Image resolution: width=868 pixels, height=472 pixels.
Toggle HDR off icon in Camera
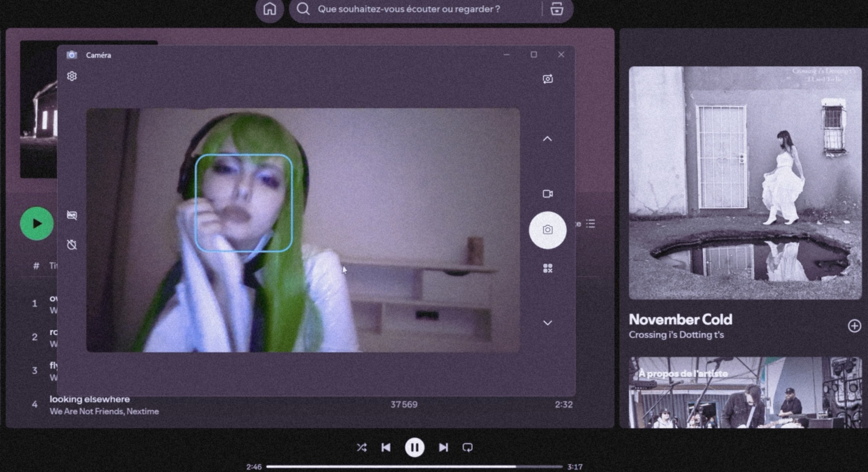click(72, 215)
